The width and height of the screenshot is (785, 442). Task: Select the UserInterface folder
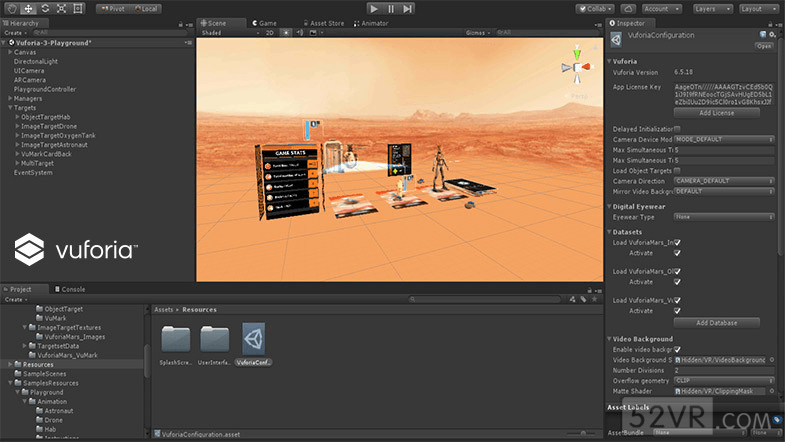point(214,339)
